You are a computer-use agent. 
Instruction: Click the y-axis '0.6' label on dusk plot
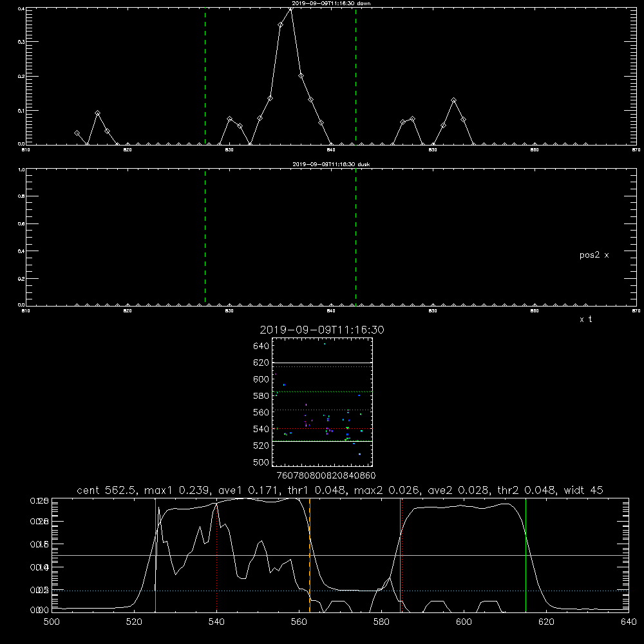21,224
